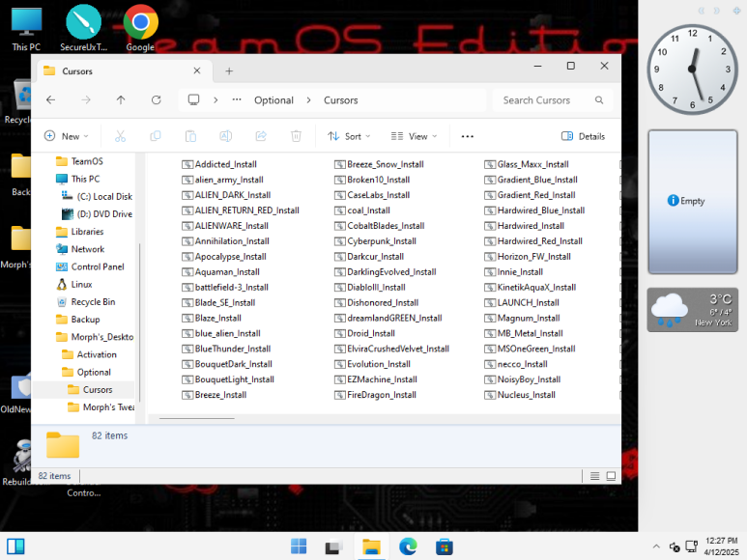Viewport: 747px width, 560px height.
Task: Select the SecureUxTheme desktop icon
Action: 83,28
